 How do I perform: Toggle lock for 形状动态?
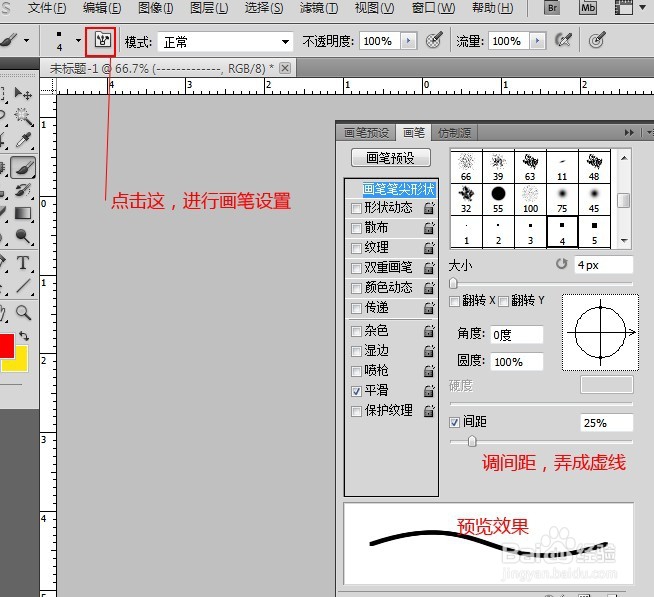[429, 208]
